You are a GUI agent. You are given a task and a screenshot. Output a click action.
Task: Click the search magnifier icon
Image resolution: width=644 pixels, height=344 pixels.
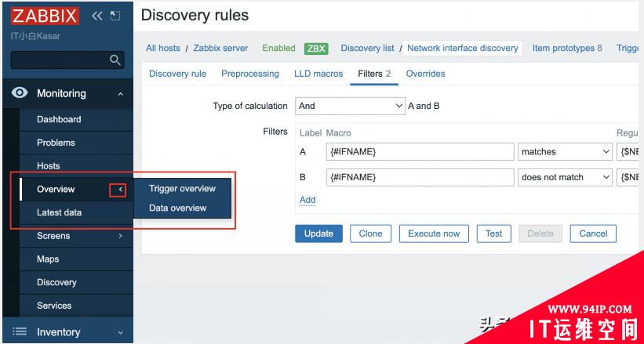115,60
